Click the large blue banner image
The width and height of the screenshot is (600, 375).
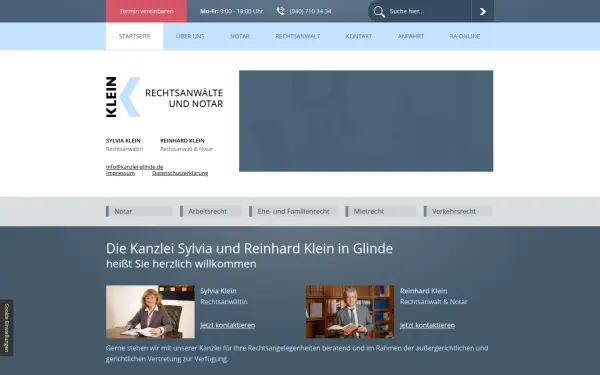click(366, 121)
